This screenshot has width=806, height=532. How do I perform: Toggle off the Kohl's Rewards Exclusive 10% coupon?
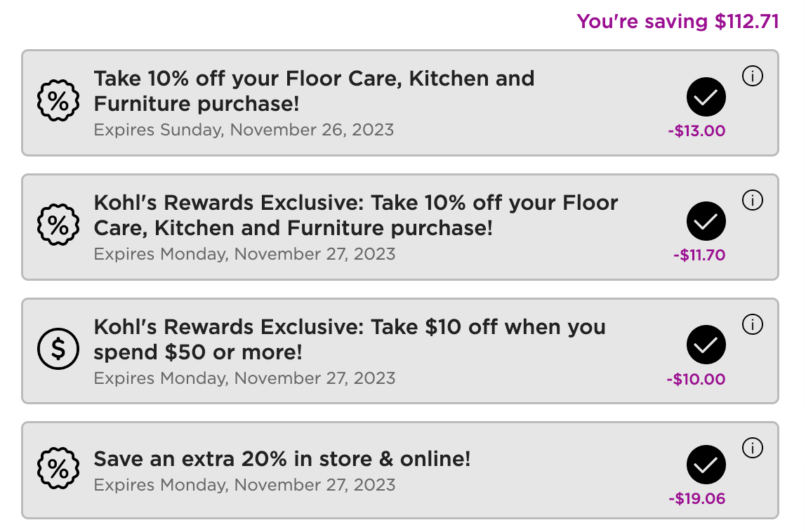click(x=706, y=221)
